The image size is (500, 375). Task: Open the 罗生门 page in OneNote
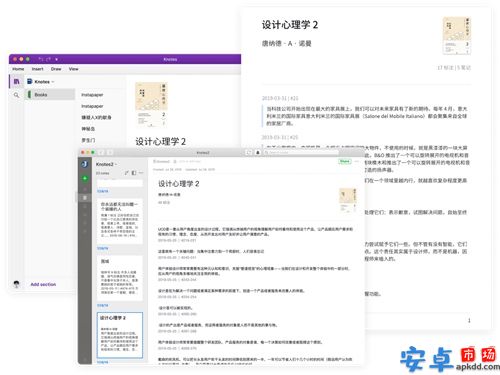(88, 140)
